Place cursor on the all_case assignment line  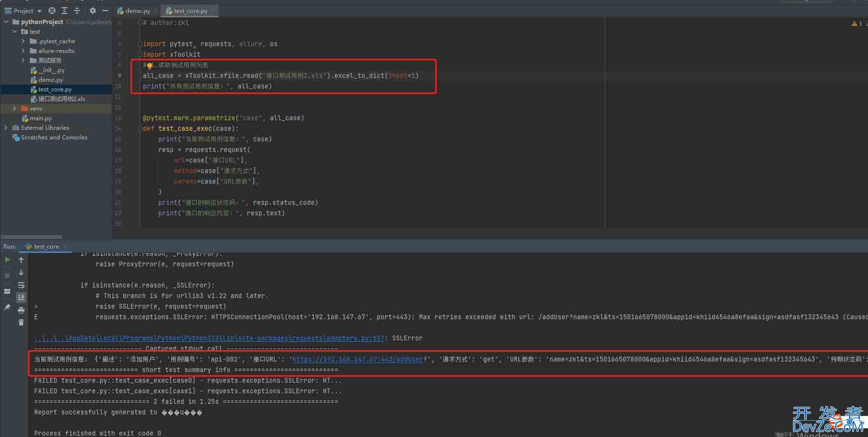(x=281, y=76)
